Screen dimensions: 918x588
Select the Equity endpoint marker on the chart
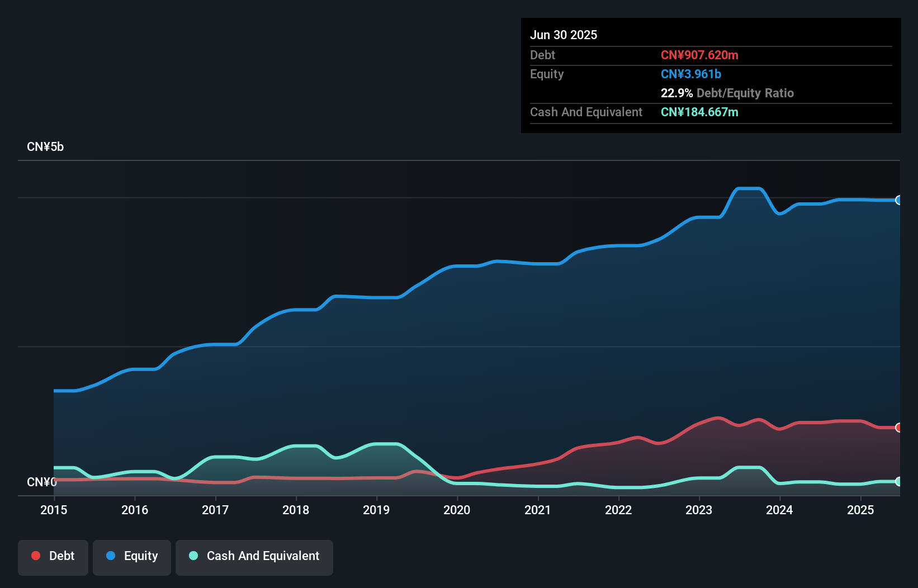click(899, 200)
